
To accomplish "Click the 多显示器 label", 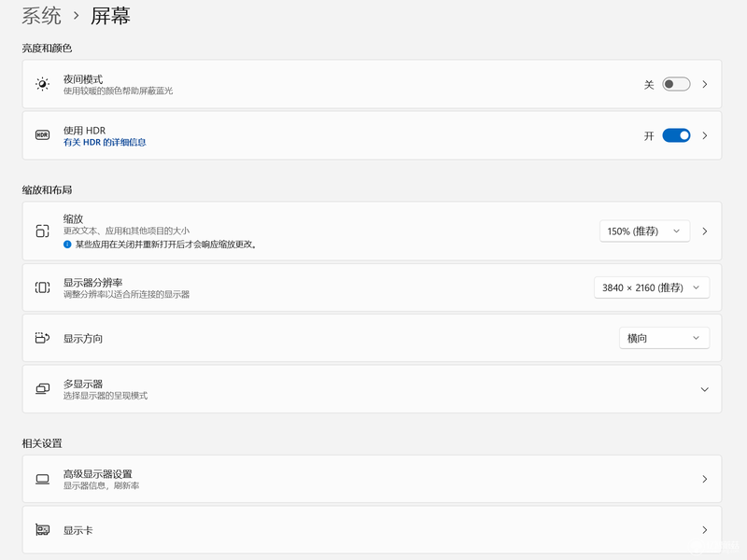I will 83,384.
